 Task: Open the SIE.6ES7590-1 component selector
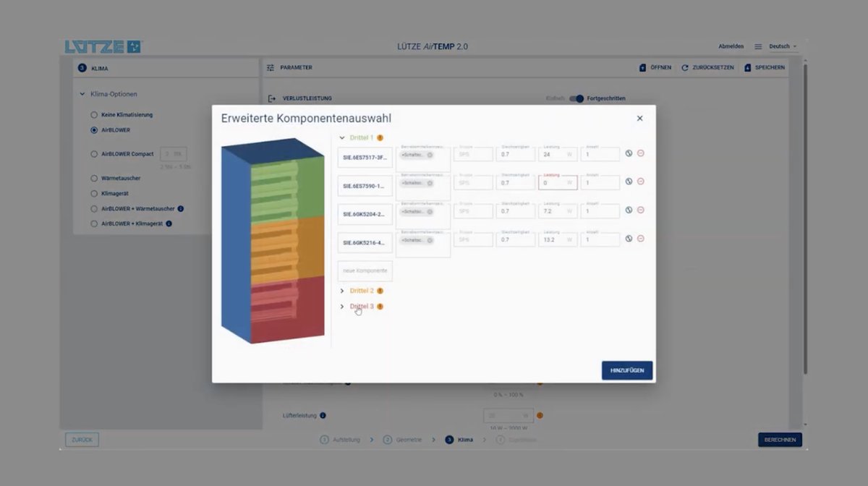coord(365,185)
